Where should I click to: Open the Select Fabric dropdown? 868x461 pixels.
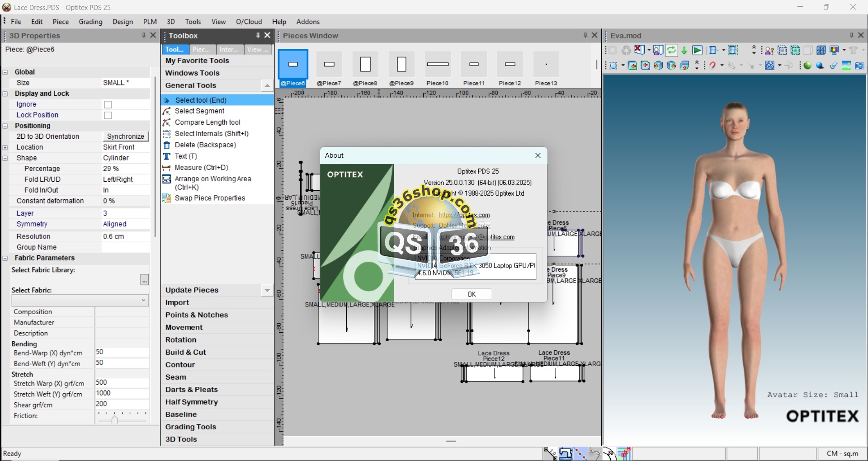[80, 301]
